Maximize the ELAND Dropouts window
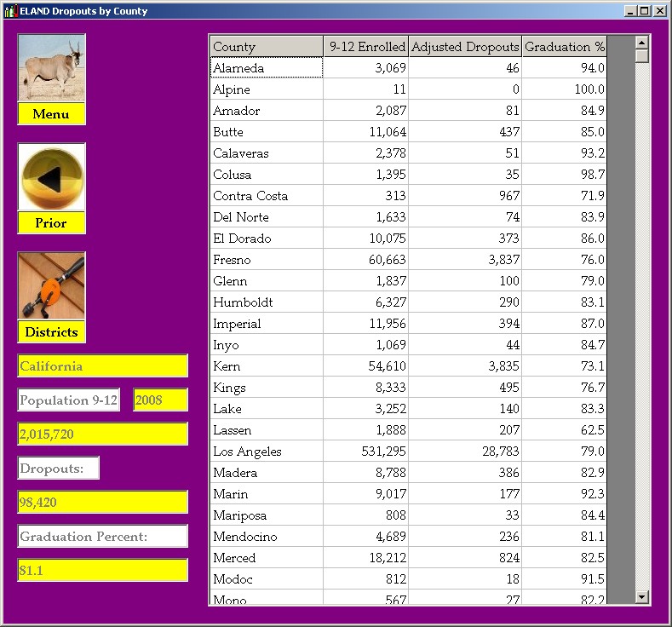672x627 pixels. click(x=645, y=11)
